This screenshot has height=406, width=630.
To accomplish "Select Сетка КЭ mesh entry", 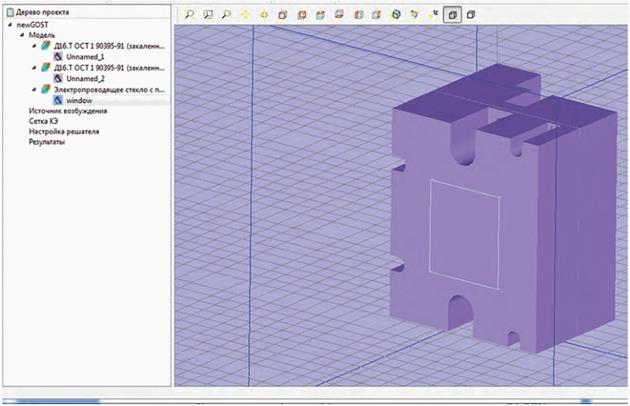I will [44, 121].
